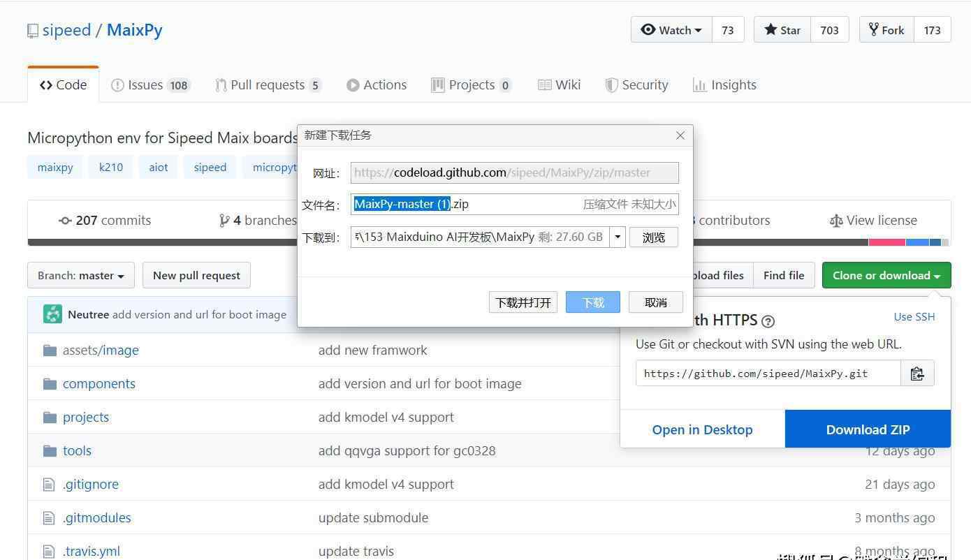Open the tools folder

pyautogui.click(x=77, y=450)
